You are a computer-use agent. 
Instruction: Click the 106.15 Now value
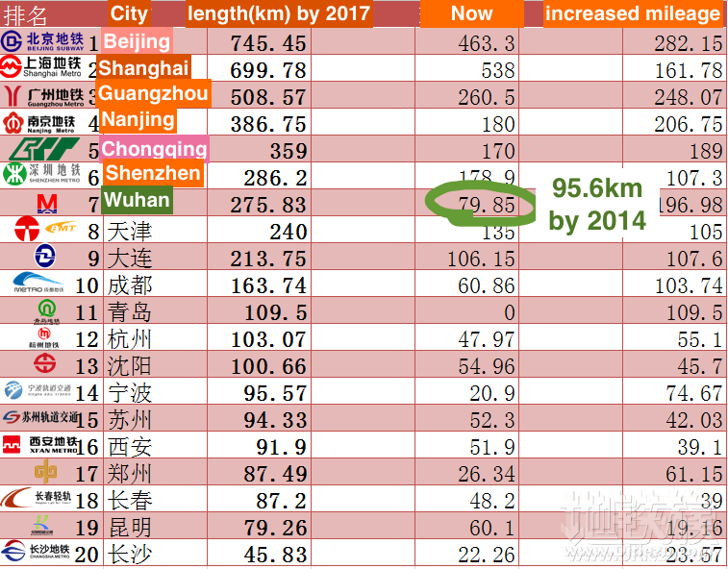[x=481, y=259]
